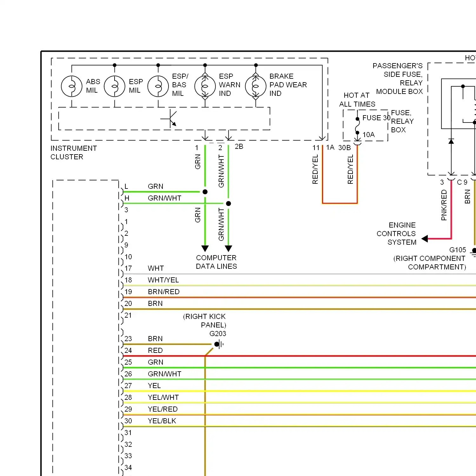The height and width of the screenshot is (476, 476).
Task: Click the C 9 connector label
Action: [462, 182]
